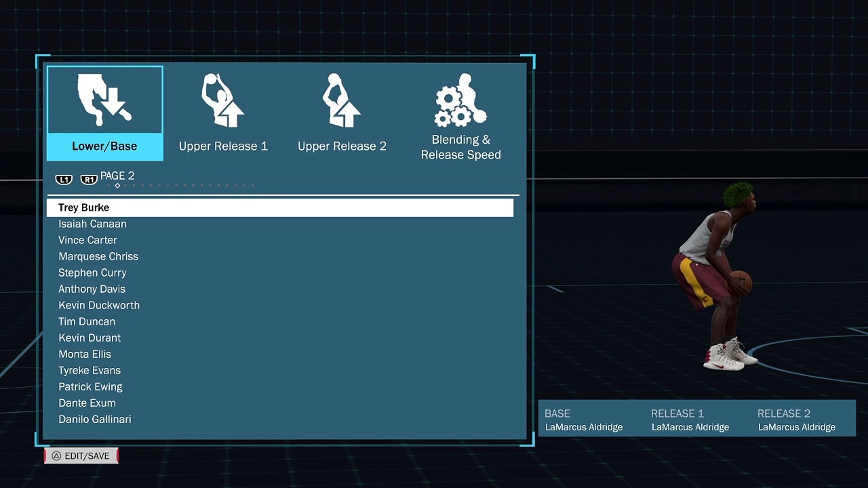Click the PAGE 2 indicator text
The width and height of the screenshot is (868, 488).
117,176
